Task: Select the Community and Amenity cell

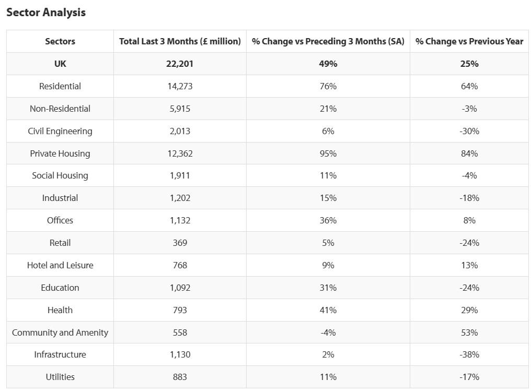Action: (x=60, y=332)
